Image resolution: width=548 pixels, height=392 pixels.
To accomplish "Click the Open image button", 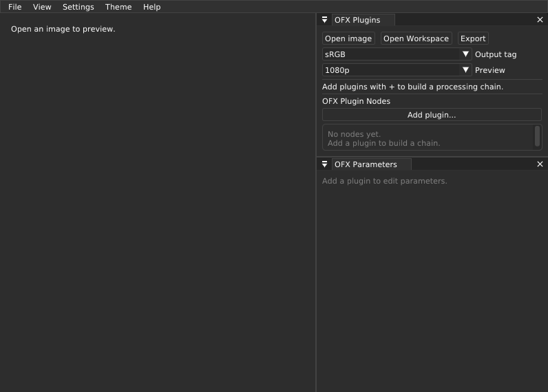I will click(x=348, y=39).
